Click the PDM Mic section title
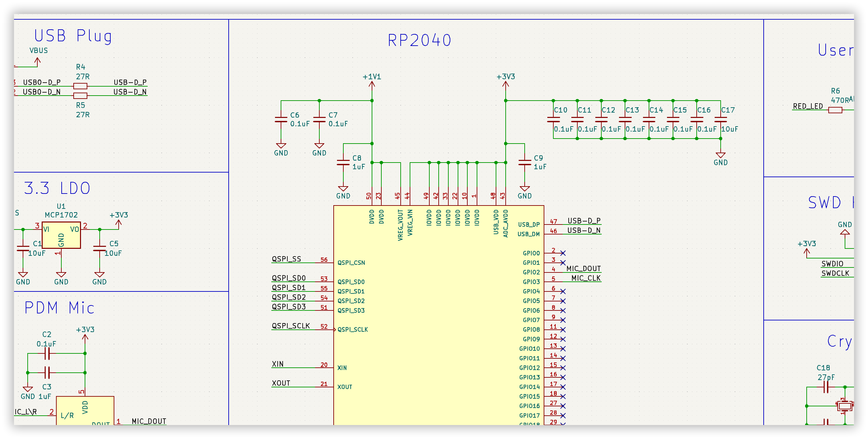868x439 pixels. click(59, 307)
